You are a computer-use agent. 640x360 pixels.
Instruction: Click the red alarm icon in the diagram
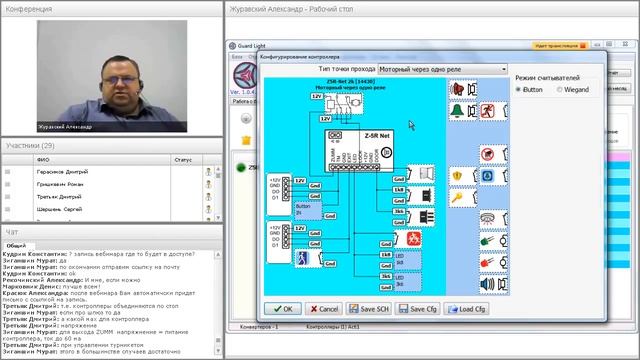(409, 239)
